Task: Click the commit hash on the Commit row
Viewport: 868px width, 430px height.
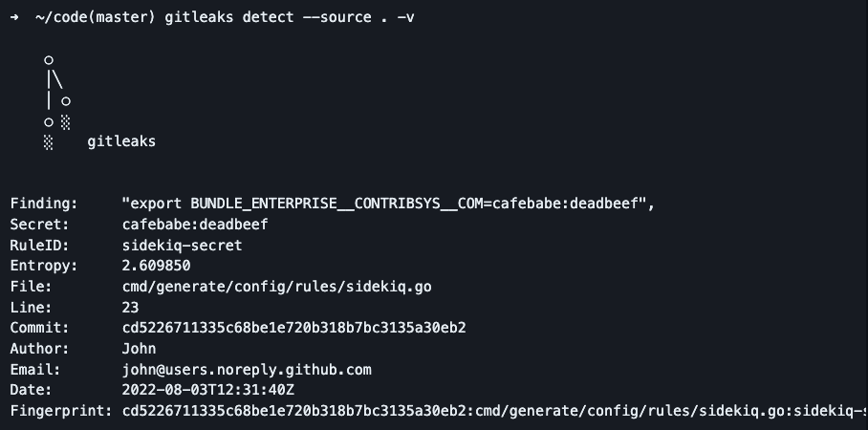Action: point(293,328)
